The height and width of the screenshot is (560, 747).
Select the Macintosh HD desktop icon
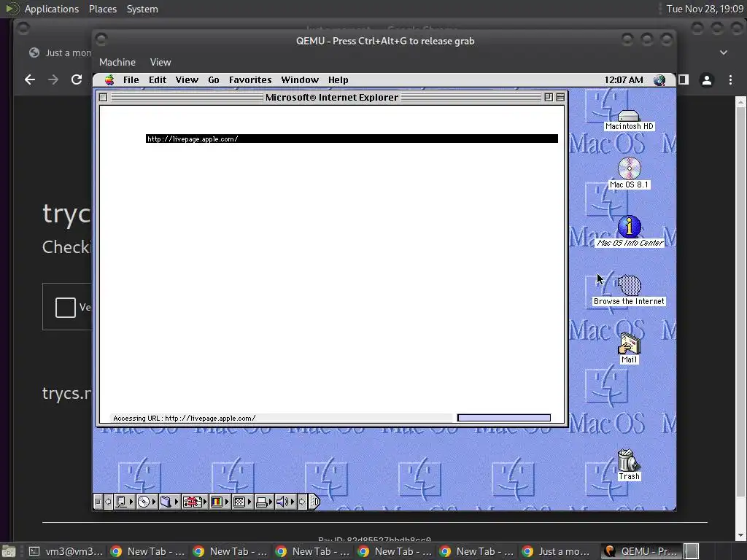[629, 120]
